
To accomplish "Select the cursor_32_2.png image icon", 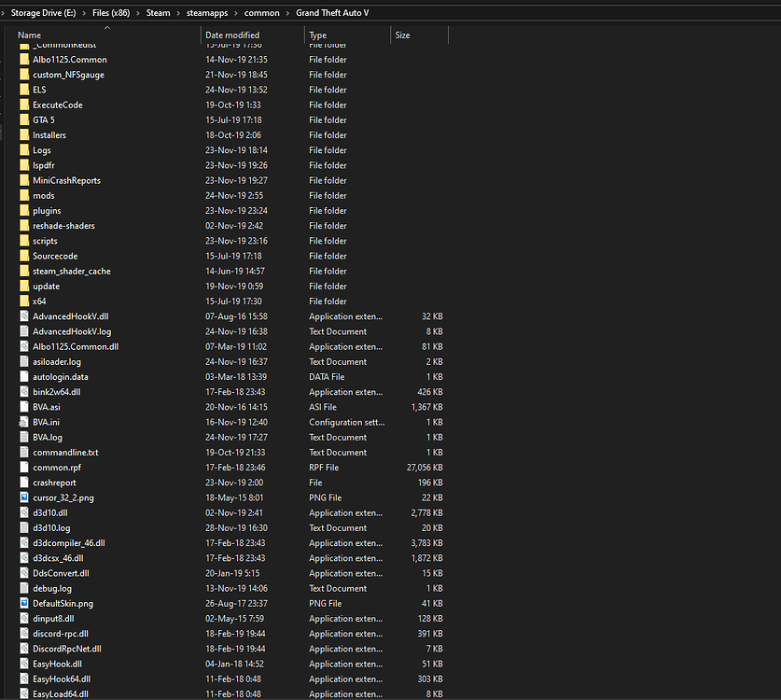I will point(23,497).
